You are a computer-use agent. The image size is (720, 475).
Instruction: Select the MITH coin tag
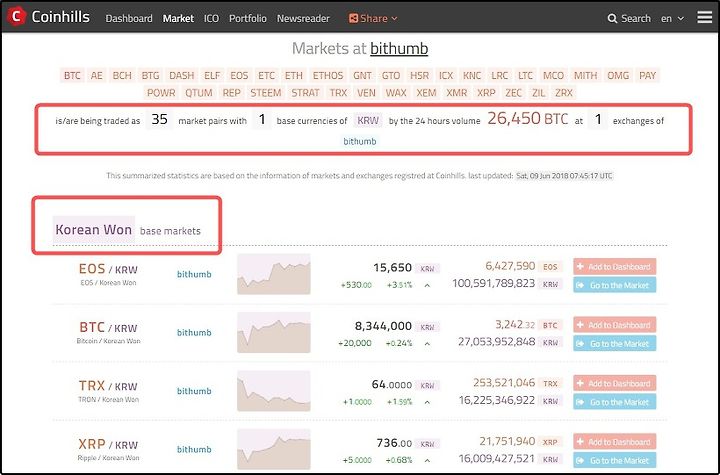point(585,75)
